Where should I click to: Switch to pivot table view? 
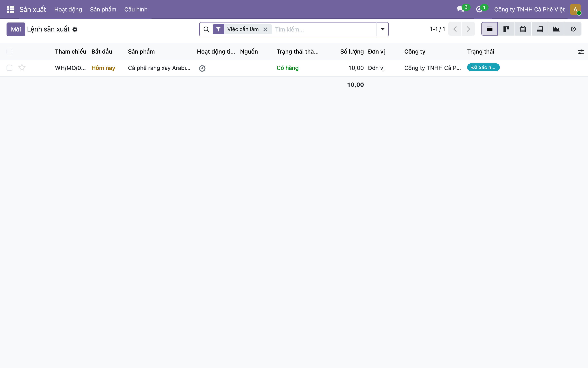[x=540, y=29]
